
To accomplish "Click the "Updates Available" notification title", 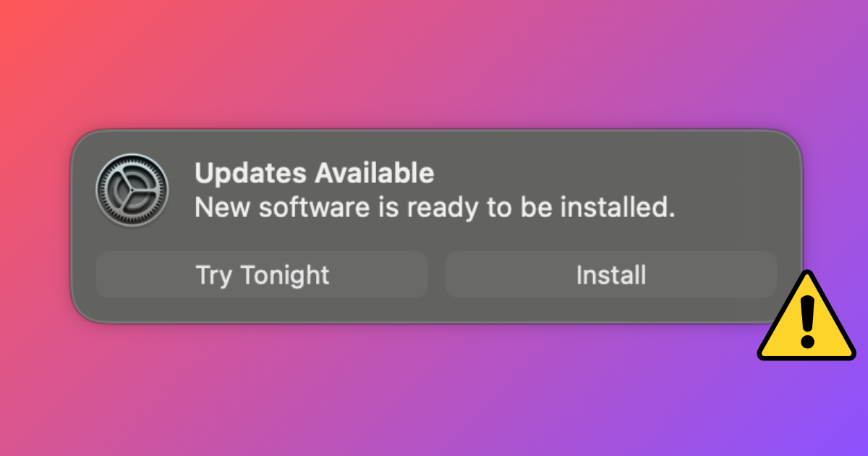I will 315,174.
